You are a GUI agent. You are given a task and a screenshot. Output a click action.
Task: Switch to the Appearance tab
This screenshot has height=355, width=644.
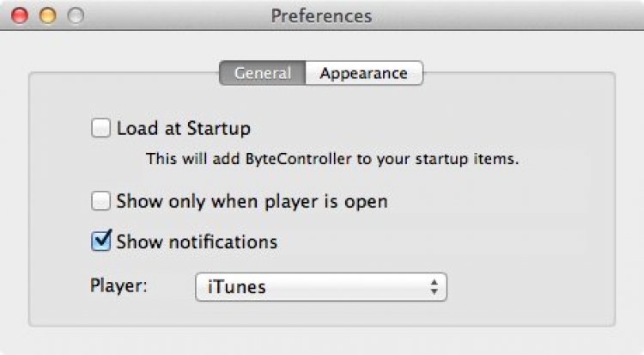(363, 74)
